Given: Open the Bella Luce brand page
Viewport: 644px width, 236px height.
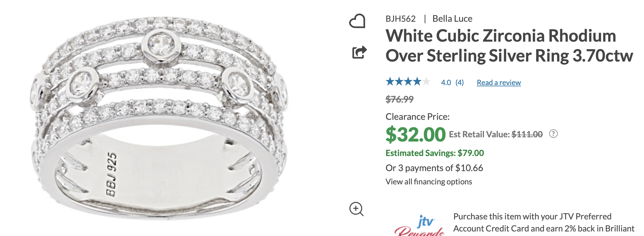Looking at the screenshot, I should pyautogui.click(x=452, y=19).
